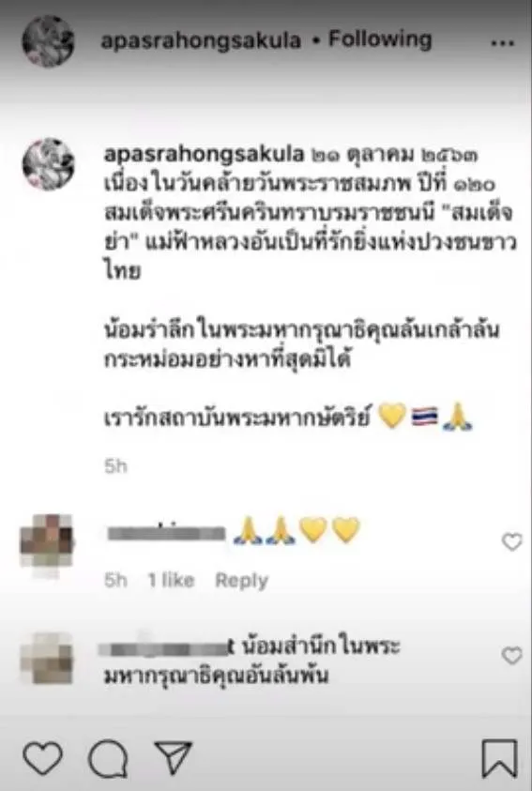Open apasrahongsakula profile picture in header

[x=49, y=41]
